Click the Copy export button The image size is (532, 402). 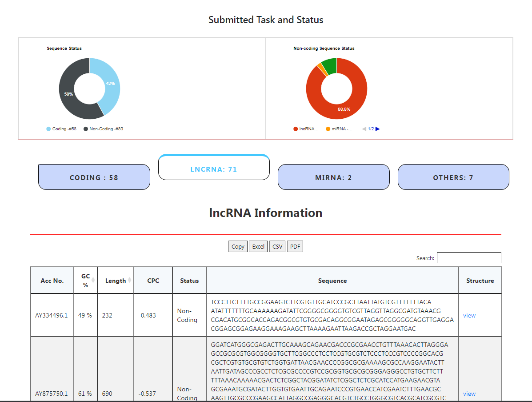238,246
